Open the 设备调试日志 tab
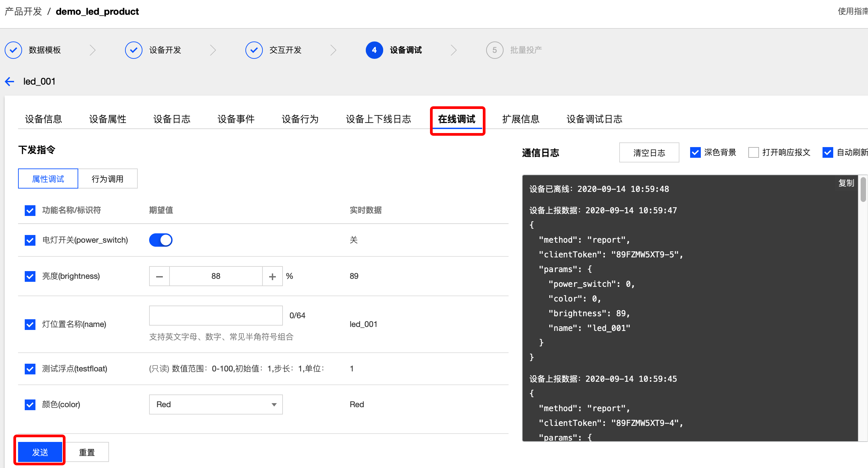This screenshot has height=468, width=868. (594, 119)
